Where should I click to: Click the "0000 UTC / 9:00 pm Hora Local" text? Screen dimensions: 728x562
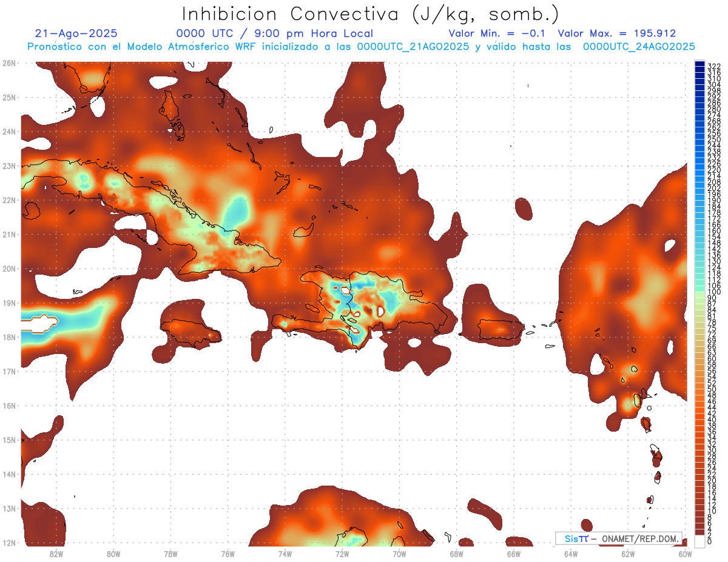point(275,34)
